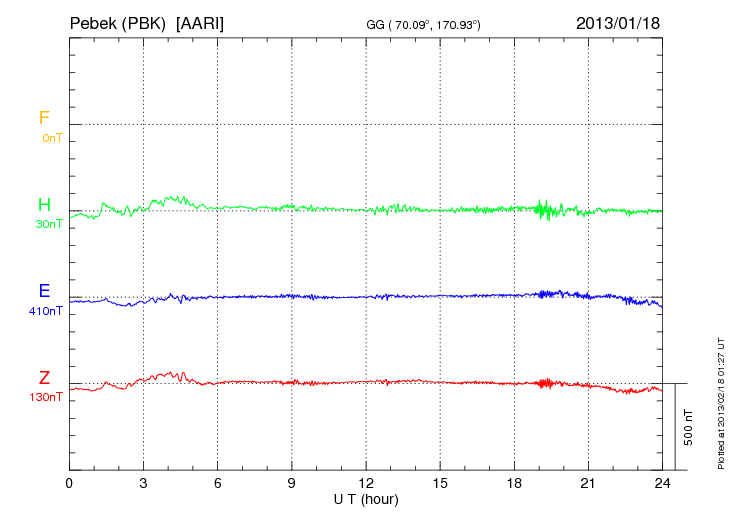This screenshot has width=730, height=520.
Task: Click the orange F component label
Action: tap(44, 118)
